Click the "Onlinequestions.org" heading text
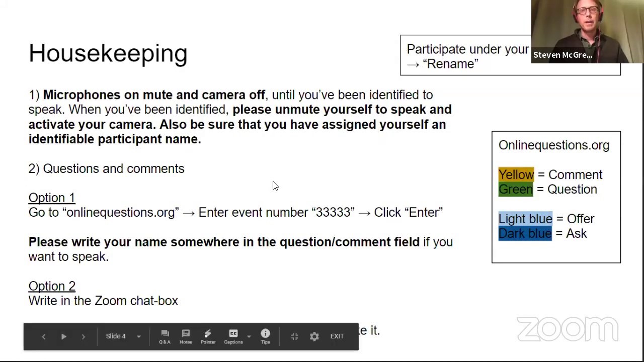Screen dimensions: 644x362 click(553, 145)
